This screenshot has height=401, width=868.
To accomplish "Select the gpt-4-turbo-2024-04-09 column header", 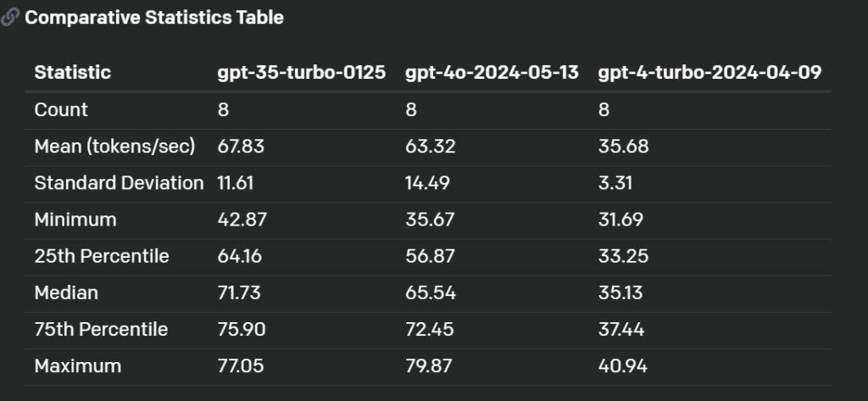I will [709, 73].
